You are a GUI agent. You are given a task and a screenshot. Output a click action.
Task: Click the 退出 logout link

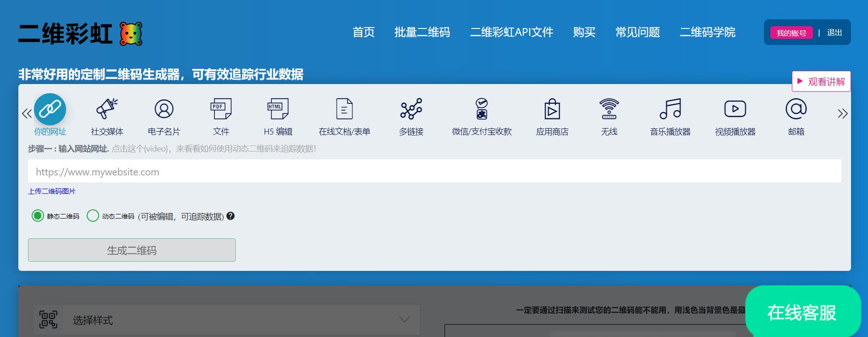835,33
